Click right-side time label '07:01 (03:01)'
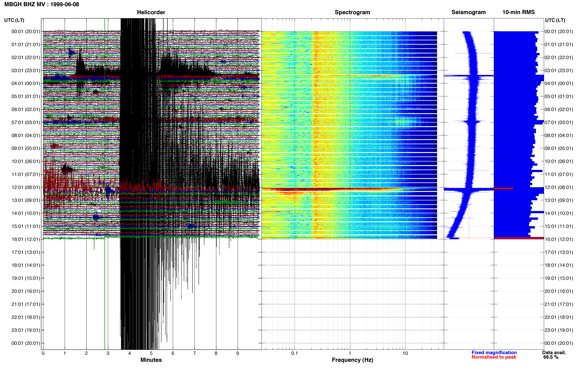 pos(559,122)
